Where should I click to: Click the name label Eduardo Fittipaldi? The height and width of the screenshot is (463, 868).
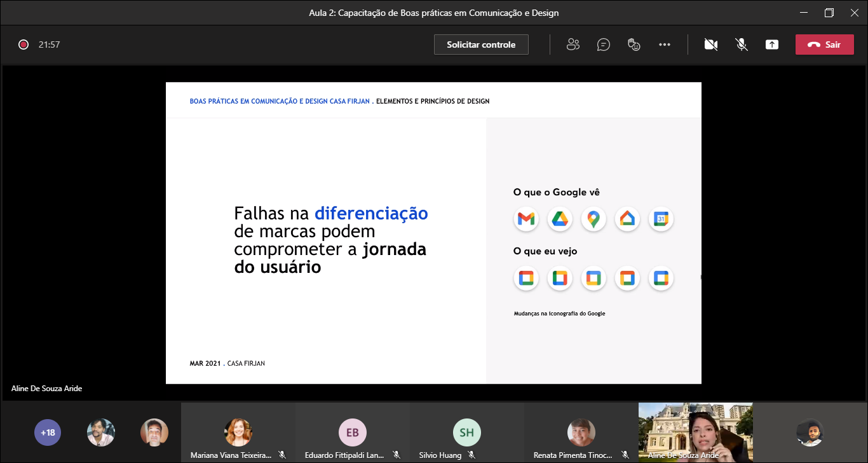pyautogui.click(x=345, y=455)
